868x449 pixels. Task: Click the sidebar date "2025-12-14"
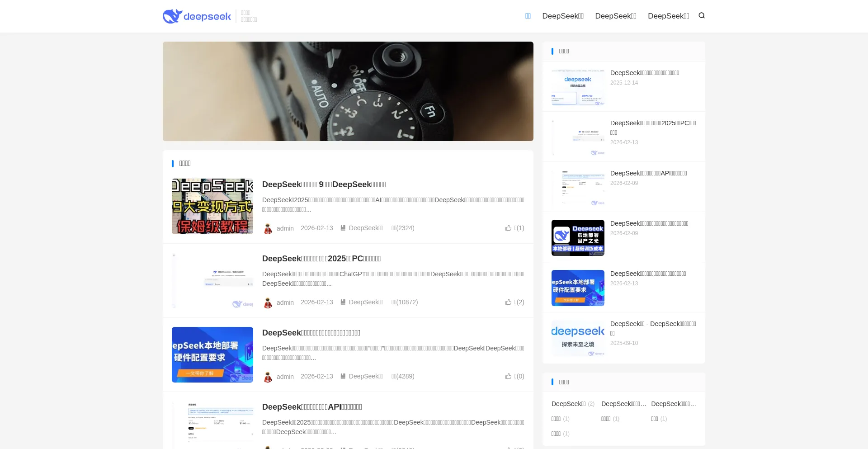tap(624, 83)
